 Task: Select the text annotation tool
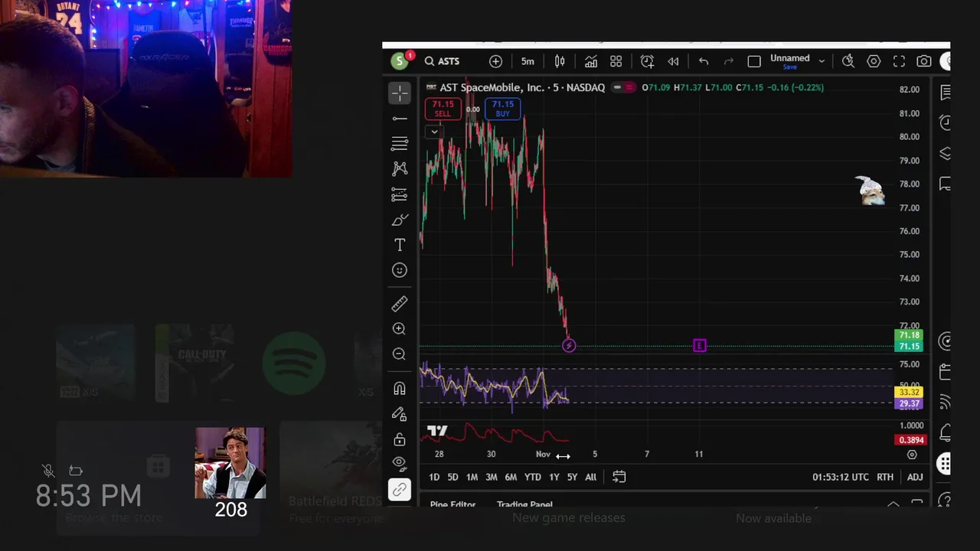399,245
